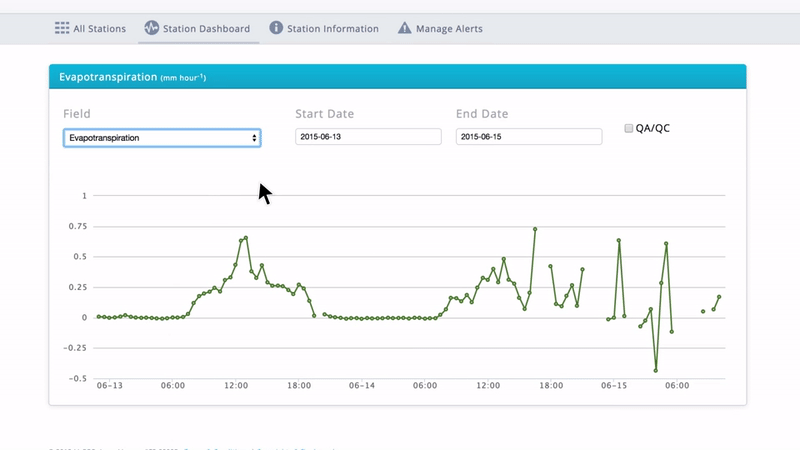
Task: Click the grid icon beside All Stations
Action: click(62, 28)
